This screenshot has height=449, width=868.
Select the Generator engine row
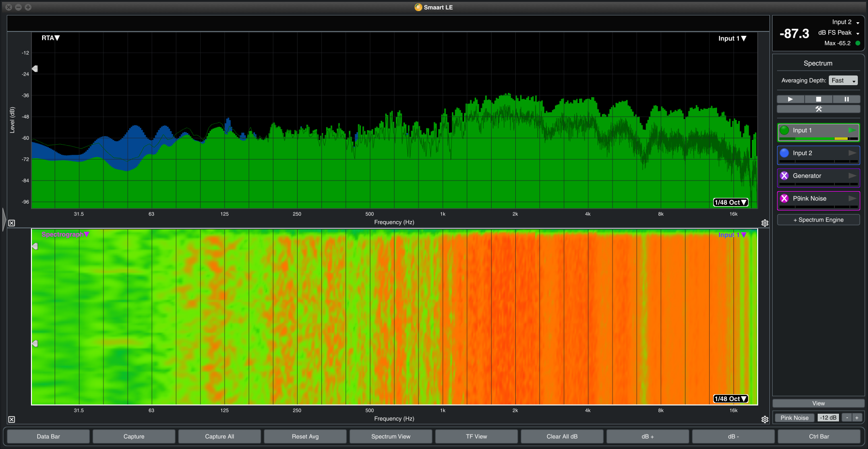coord(819,178)
